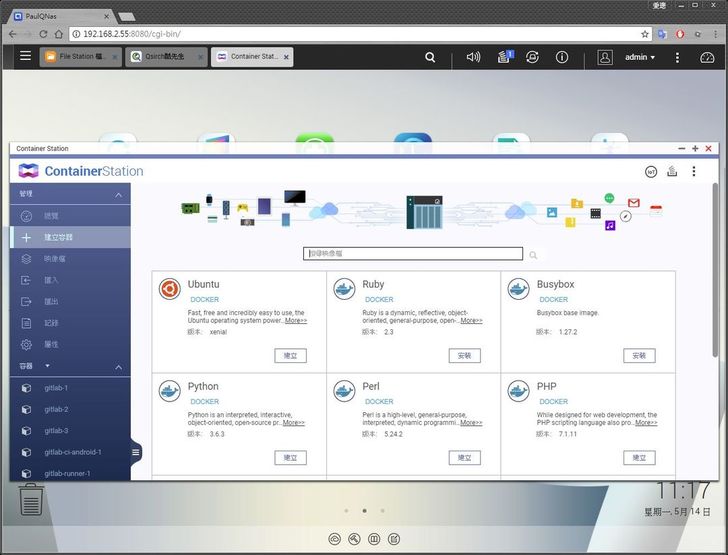Open the admin user dropdown

coord(640,57)
